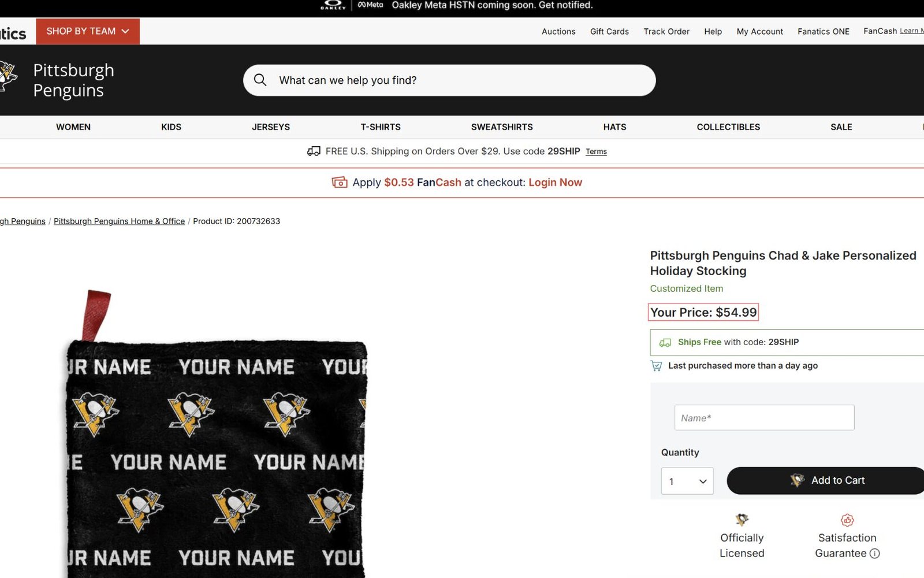Click the FanCash wallet icon
Screen dimensions: 924x578
(x=340, y=182)
